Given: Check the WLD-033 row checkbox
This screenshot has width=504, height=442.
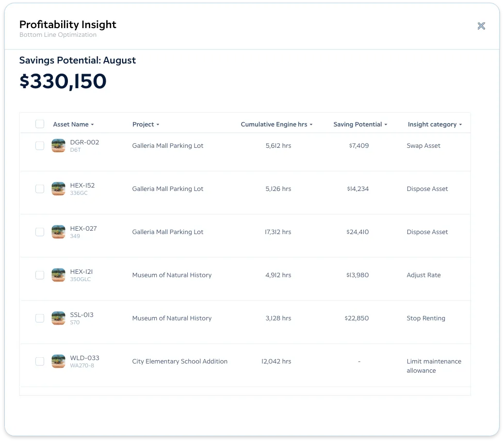Looking at the screenshot, I should pyautogui.click(x=39, y=361).
